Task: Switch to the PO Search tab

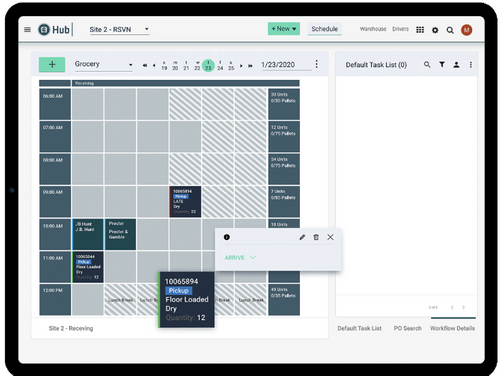Action: 407,328
